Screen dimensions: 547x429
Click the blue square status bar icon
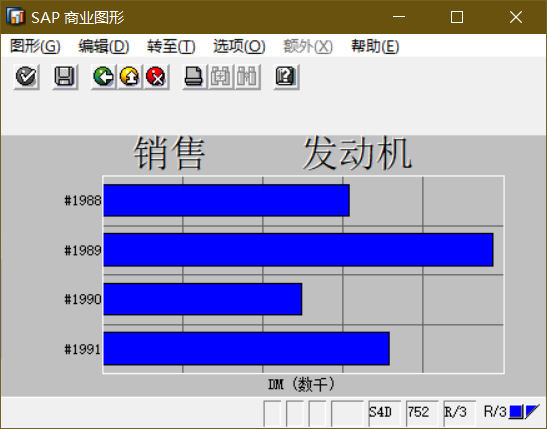click(516, 412)
